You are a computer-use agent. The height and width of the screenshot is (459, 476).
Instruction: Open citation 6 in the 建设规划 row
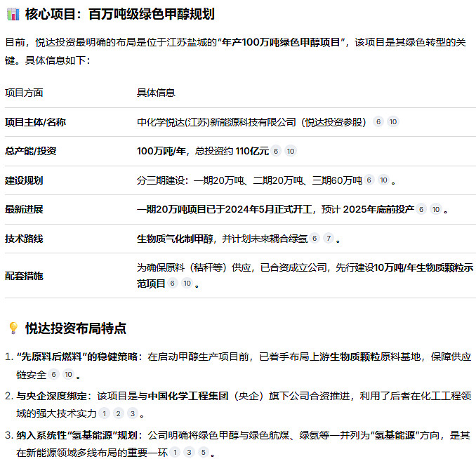click(369, 180)
